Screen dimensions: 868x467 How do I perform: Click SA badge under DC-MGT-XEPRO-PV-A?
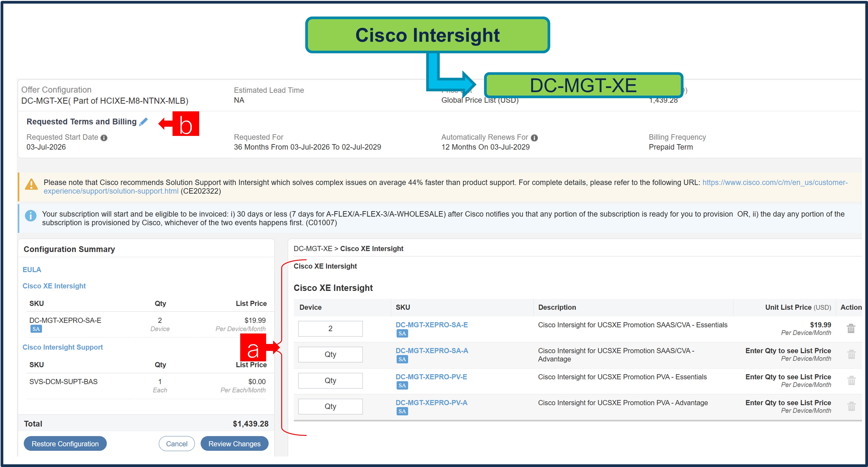pos(402,411)
